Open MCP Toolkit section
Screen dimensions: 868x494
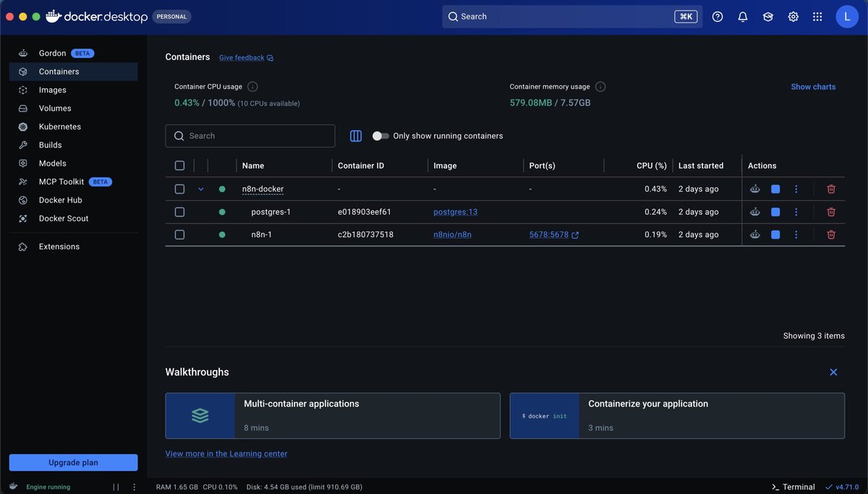pos(73,182)
